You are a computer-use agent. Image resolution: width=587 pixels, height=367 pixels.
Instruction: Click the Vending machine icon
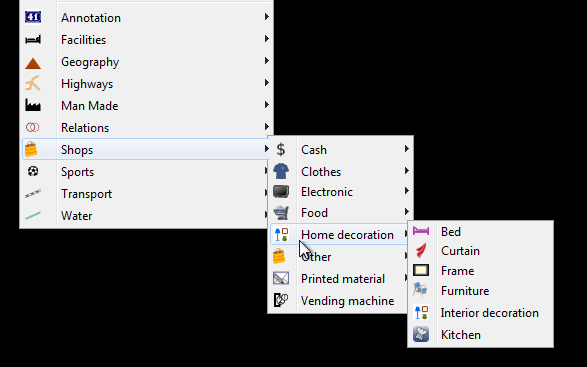click(281, 300)
